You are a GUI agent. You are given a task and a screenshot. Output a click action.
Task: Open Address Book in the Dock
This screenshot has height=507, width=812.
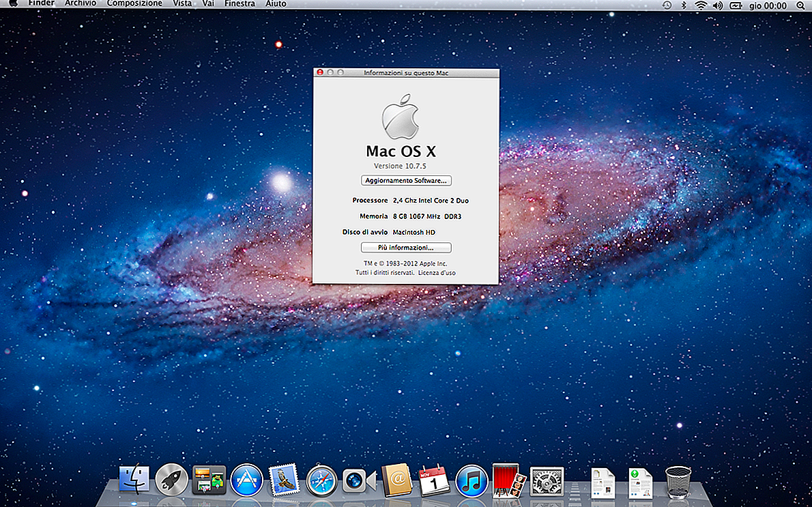pyautogui.click(x=396, y=480)
